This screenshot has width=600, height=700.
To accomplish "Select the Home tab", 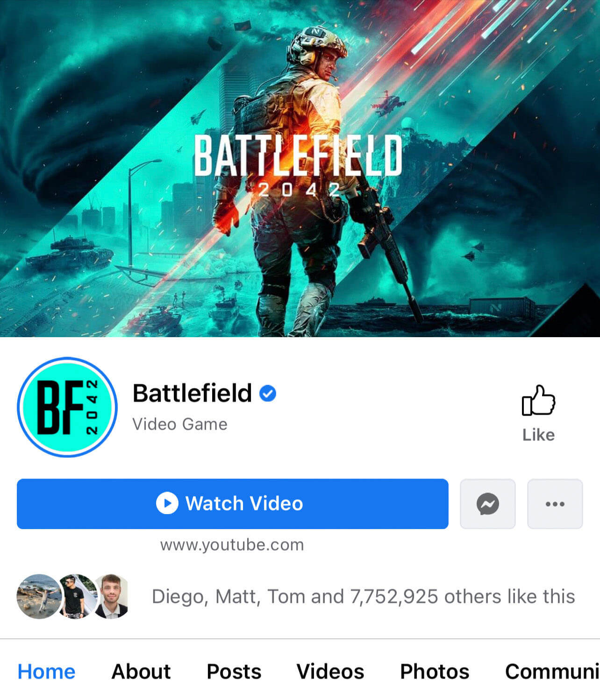I will (46, 672).
